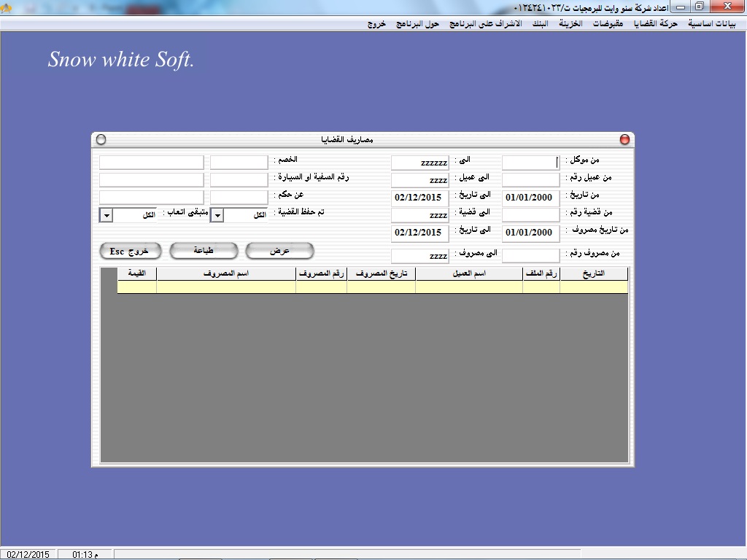This screenshot has height=560, width=747.
Task: Click the من موكل input field
Action: [530, 163]
